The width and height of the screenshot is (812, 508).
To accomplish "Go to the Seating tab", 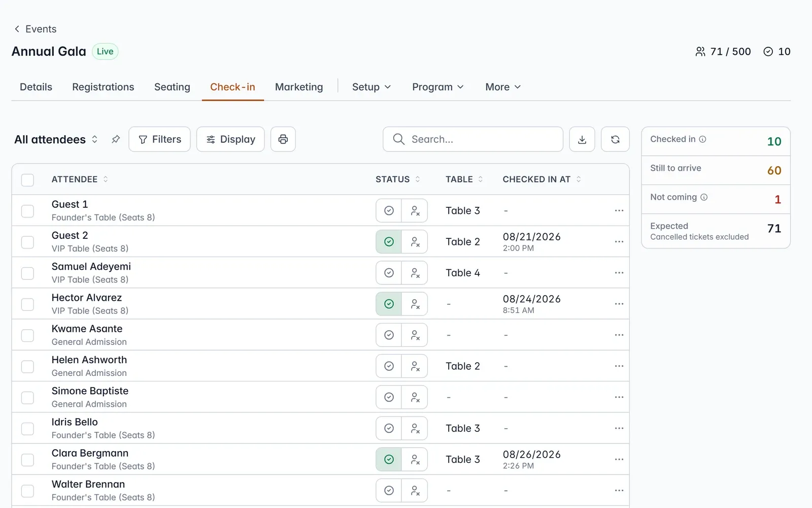I will tap(172, 87).
